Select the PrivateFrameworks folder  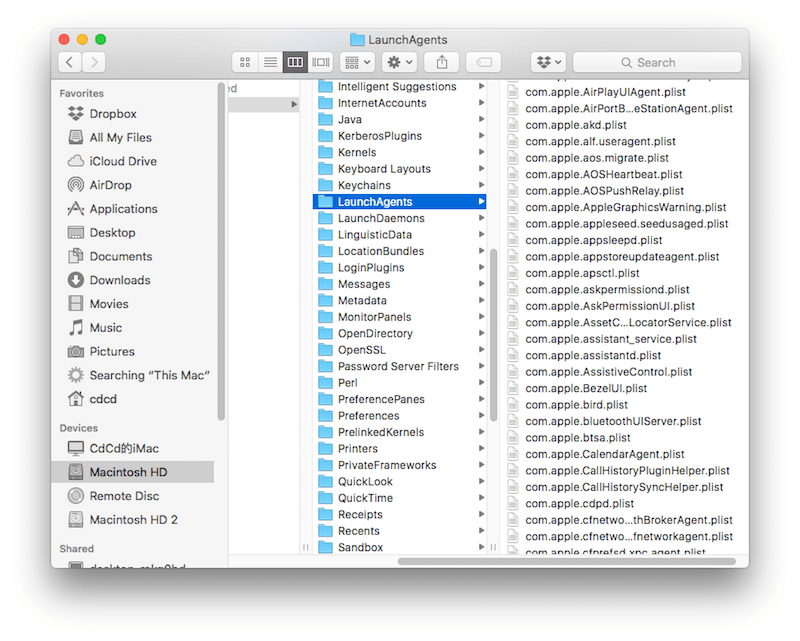(399, 465)
